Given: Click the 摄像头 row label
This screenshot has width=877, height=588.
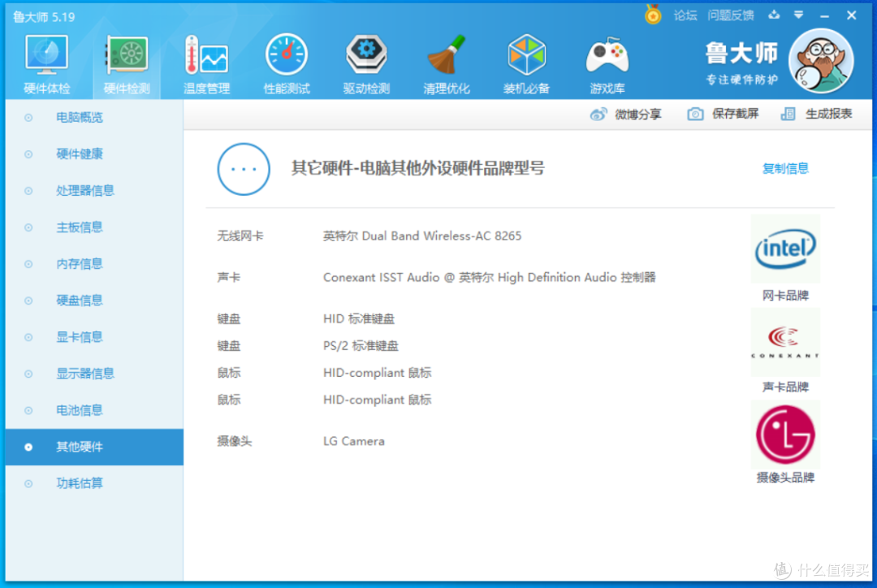Looking at the screenshot, I should pyautogui.click(x=235, y=442).
